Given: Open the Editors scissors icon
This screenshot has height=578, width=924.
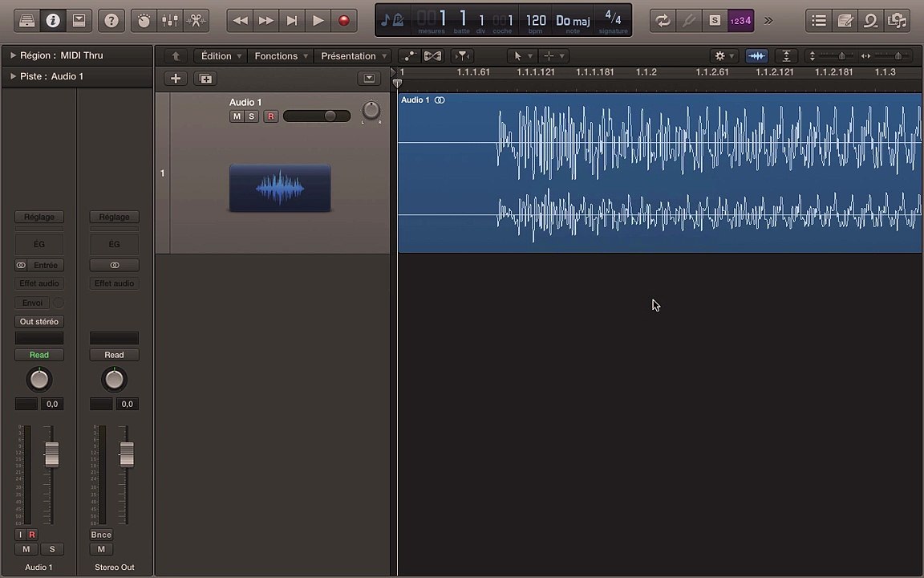Looking at the screenshot, I should [196, 21].
